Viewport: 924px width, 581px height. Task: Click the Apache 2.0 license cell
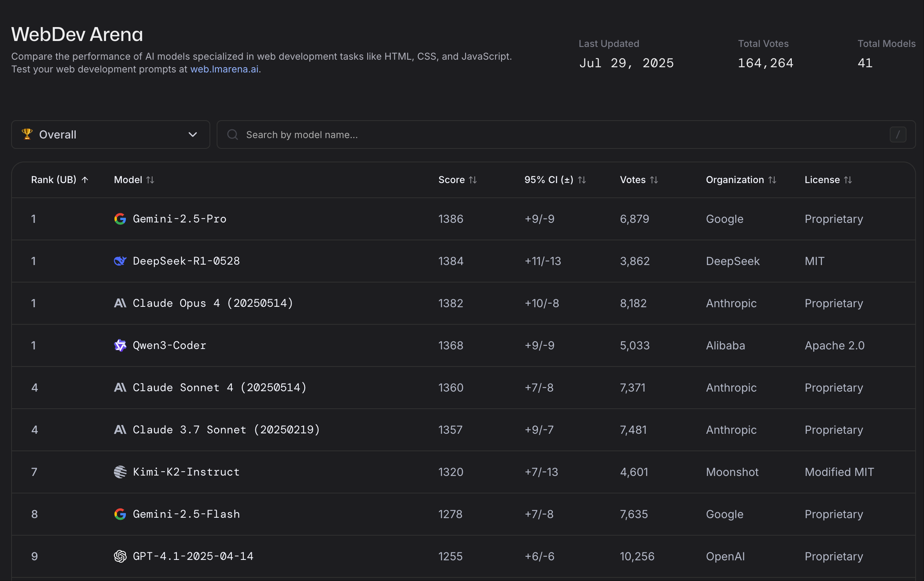(835, 345)
